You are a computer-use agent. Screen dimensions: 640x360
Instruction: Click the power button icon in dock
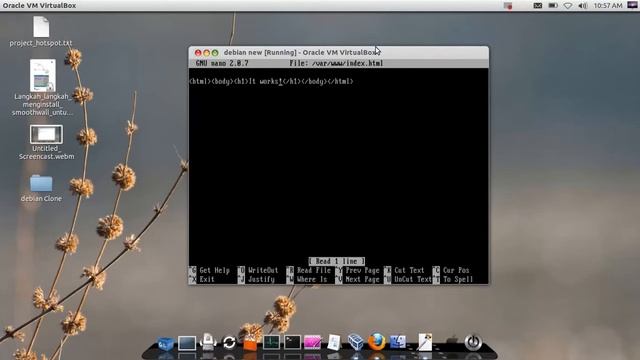(473, 342)
